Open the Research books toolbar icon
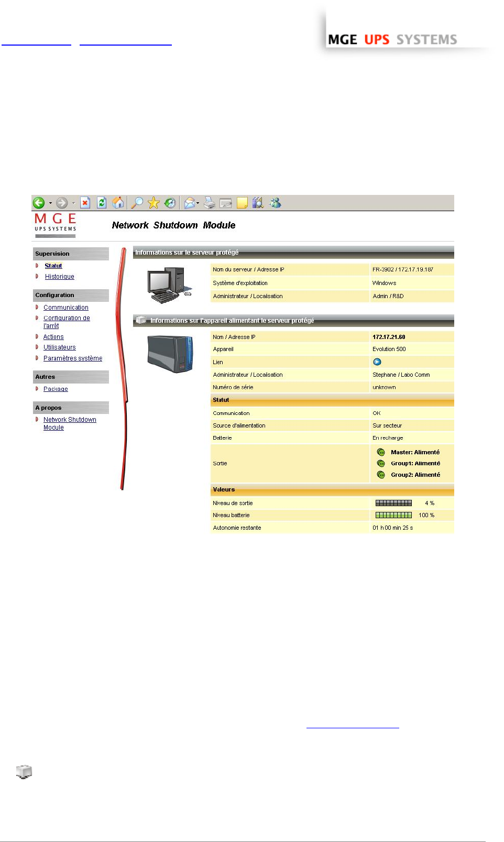This screenshot has height=842, width=504. pos(258,203)
